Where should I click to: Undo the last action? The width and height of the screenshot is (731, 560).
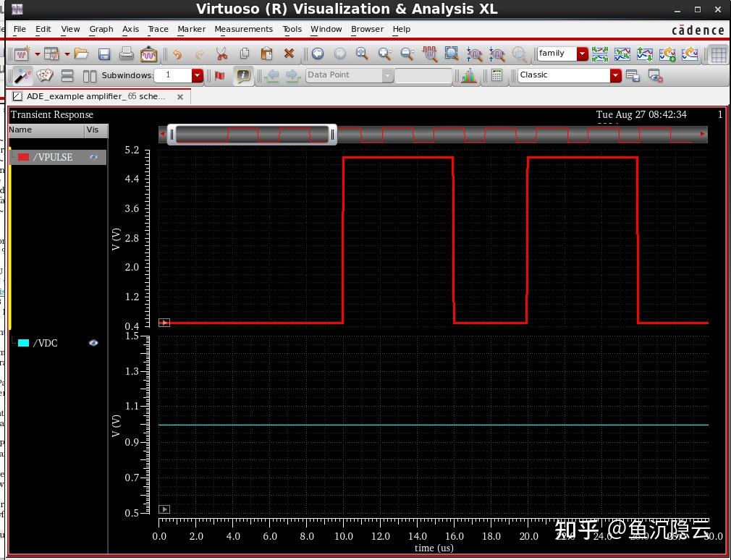click(x=176, y=54)
